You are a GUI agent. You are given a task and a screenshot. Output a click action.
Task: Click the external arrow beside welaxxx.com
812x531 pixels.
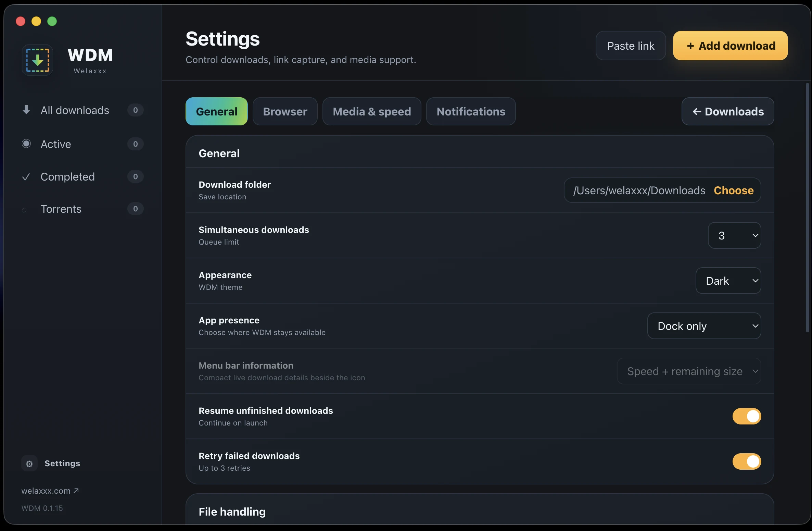tap(76, 491)
